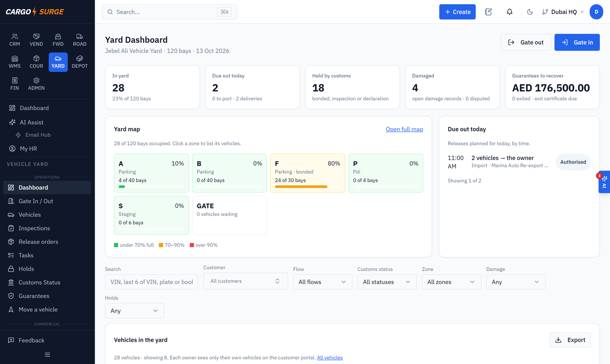Export the vehicles in the yard list

click(x=570, y=340)
